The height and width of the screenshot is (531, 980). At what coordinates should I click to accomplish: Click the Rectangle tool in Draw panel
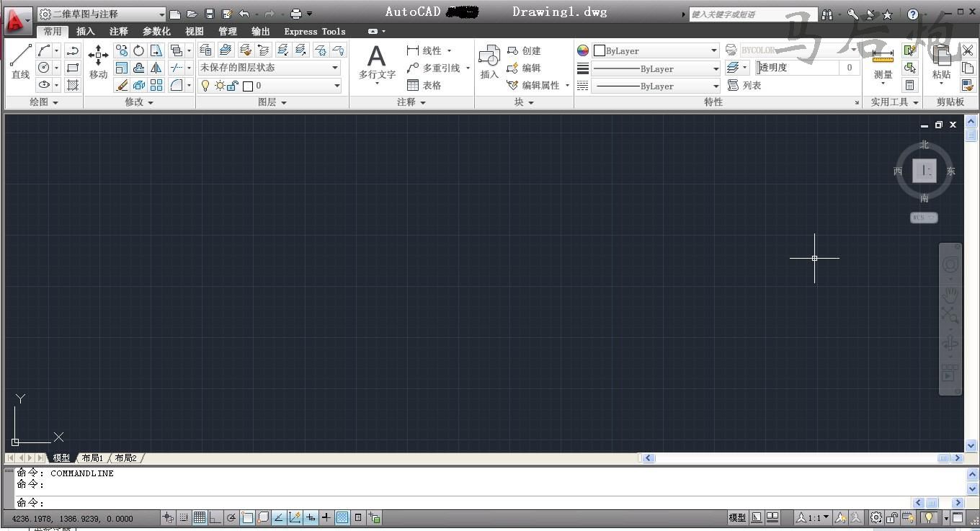(x=72, y=68)
